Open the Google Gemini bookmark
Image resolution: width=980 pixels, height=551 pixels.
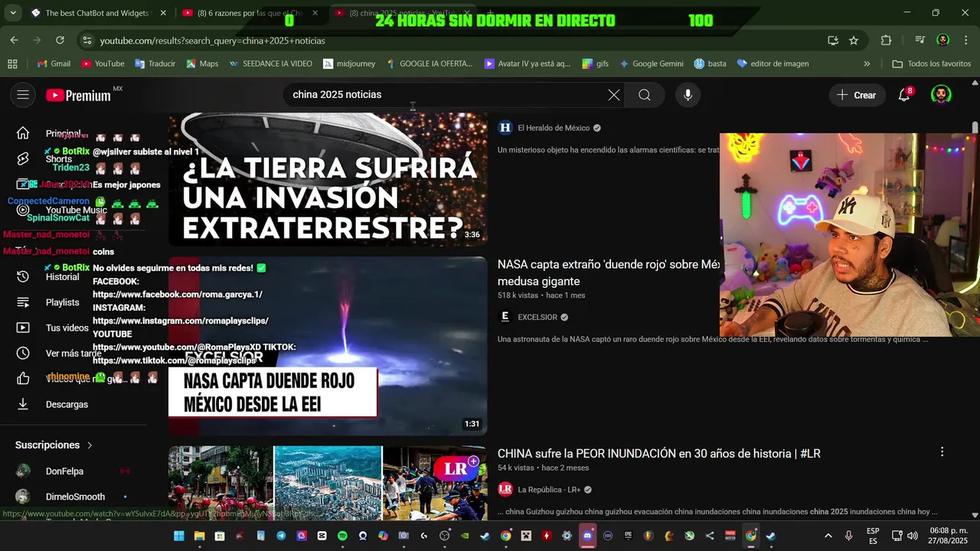pos(651,64)
